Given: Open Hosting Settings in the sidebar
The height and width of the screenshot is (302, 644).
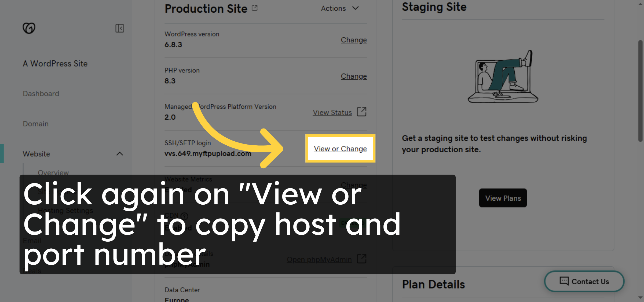Looking at the screenshot, I should click(65, 210).
